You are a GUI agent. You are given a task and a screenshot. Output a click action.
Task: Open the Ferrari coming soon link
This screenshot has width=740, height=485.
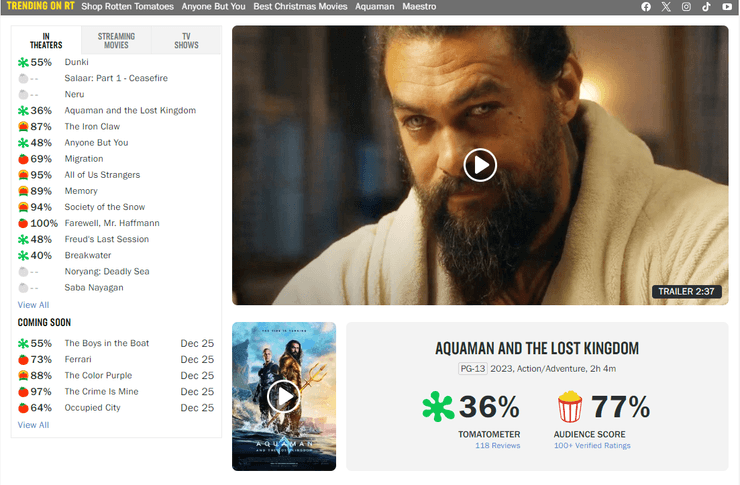click(78, 360)
